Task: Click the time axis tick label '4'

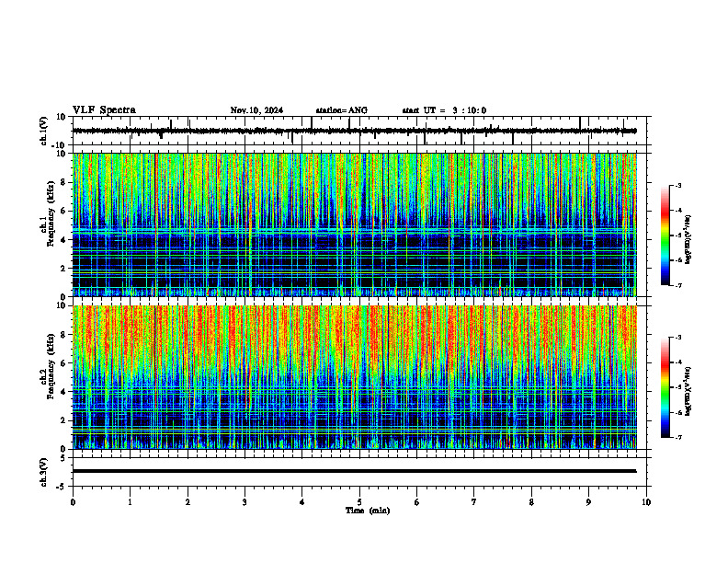Action: click(302, 502)
